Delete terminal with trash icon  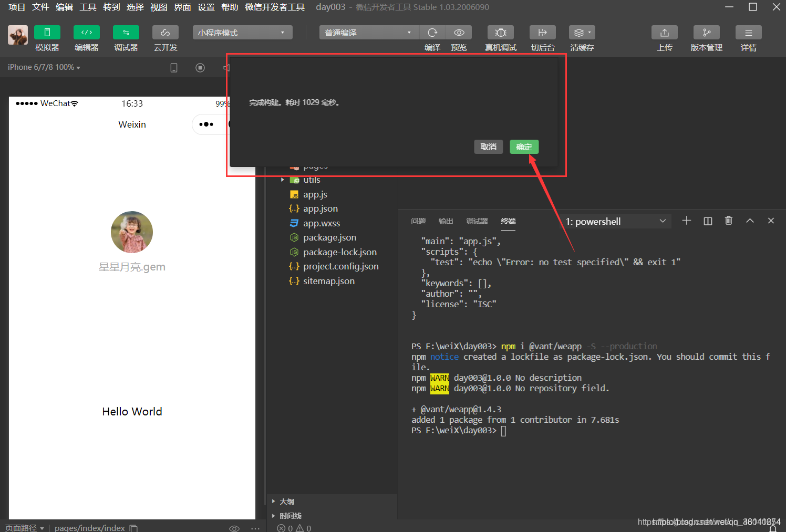point(729,221)
